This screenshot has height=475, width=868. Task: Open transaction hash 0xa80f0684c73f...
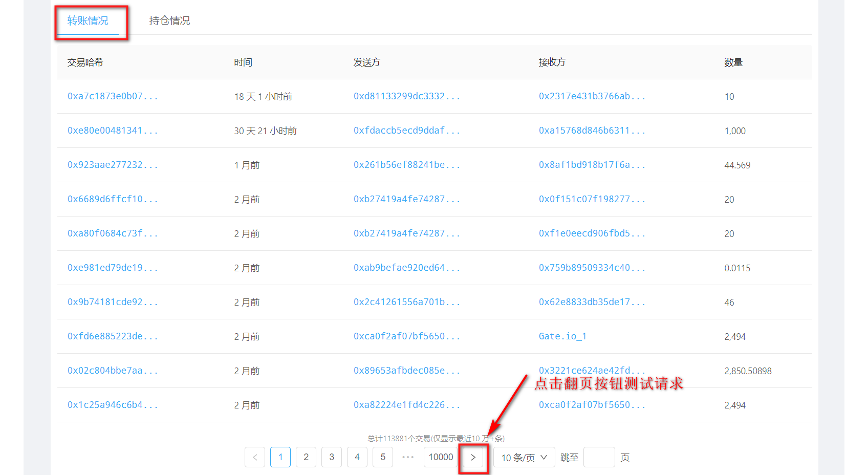click(113, 233)
